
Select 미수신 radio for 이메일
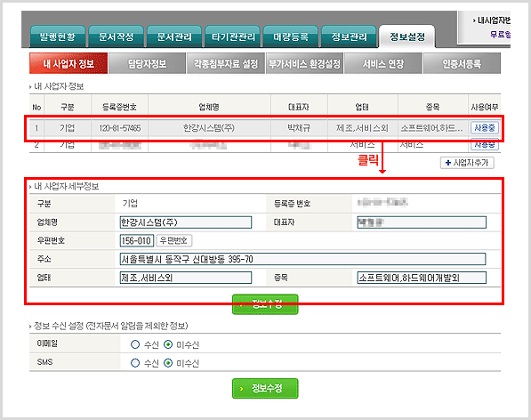(168, 344)
